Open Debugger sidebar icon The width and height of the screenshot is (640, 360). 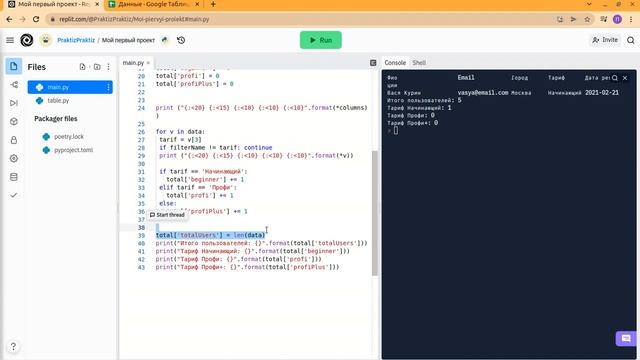14,103
